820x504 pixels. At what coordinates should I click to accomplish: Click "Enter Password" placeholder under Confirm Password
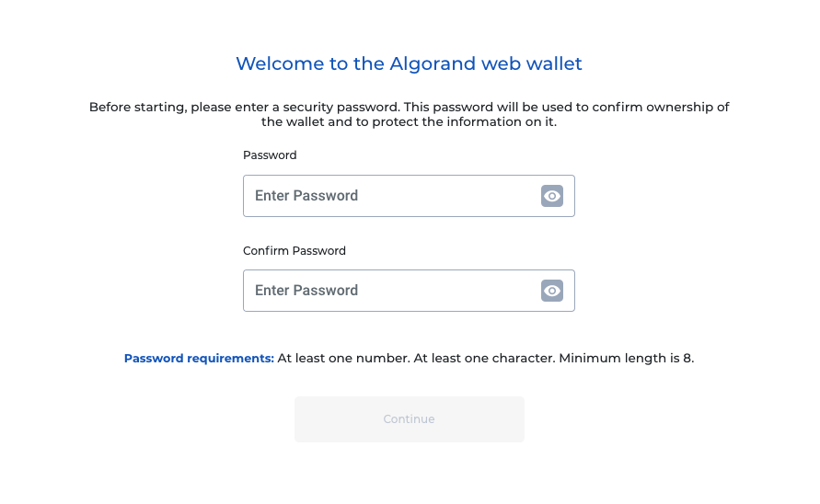click(306, 291)
